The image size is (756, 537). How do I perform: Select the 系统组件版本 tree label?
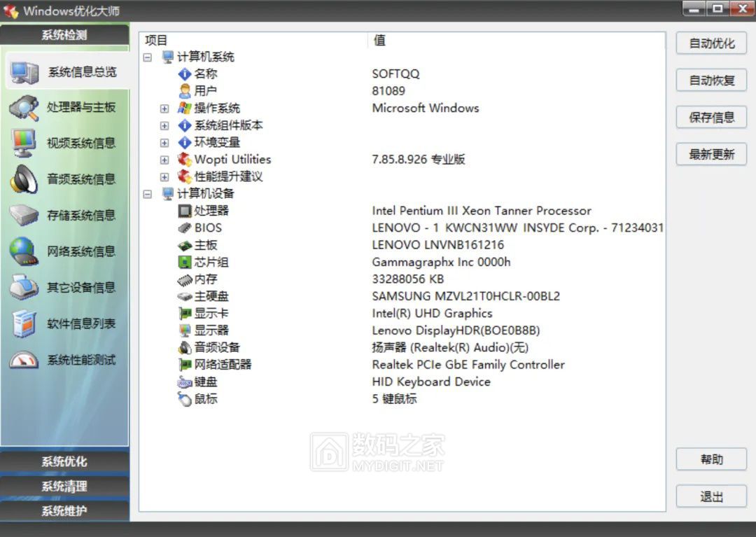[228, 125]
